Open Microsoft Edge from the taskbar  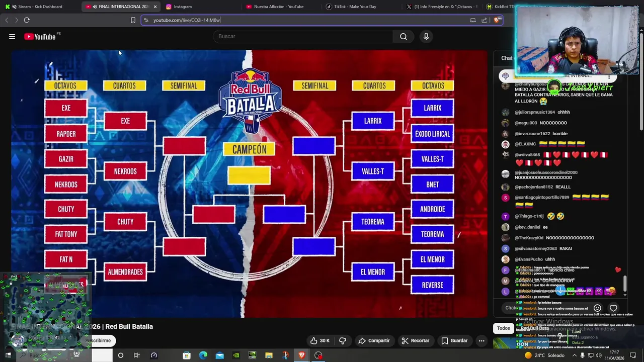pyautogui.click(x=203, y=355)
